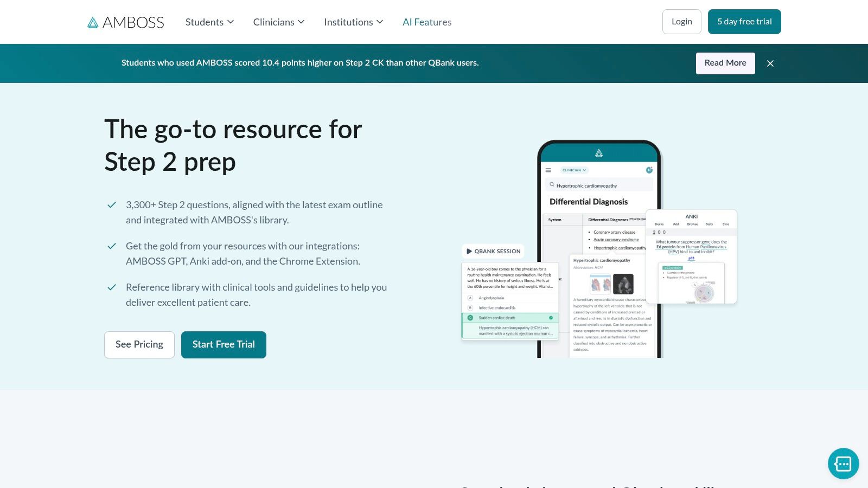Click Read More on the banner

725,63
